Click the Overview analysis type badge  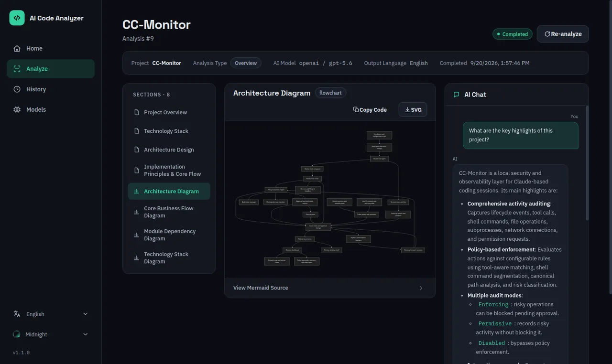(x=246, y=63)
